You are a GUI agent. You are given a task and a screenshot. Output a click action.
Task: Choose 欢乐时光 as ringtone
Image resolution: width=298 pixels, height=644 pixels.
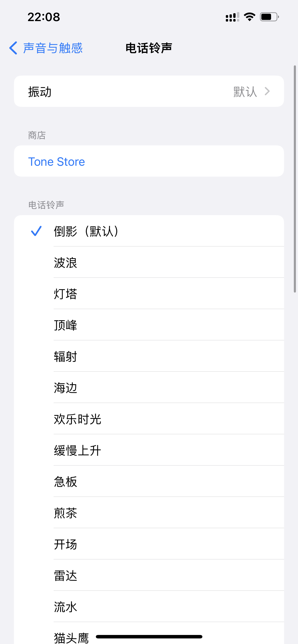(x=78, y=419)
